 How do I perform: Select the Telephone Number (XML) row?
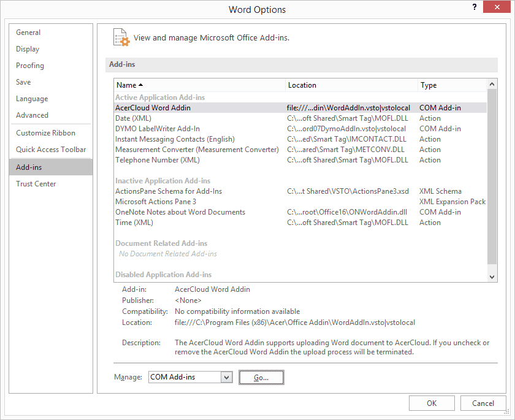click(300, 160)
